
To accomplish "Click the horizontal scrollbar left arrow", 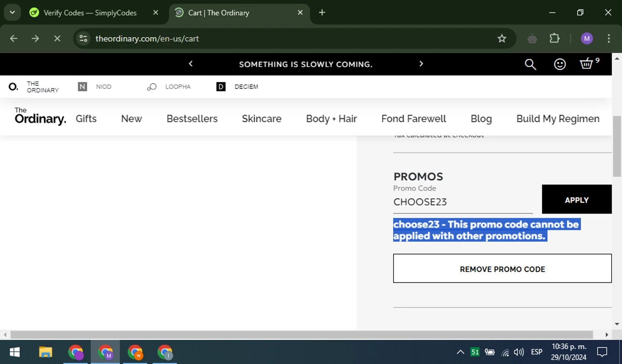I will (5, 335).
